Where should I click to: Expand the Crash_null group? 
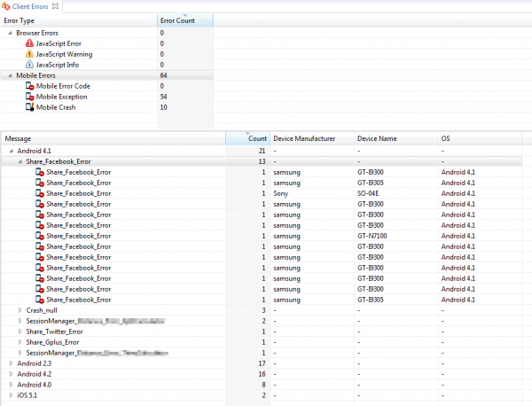pos(20,310)
